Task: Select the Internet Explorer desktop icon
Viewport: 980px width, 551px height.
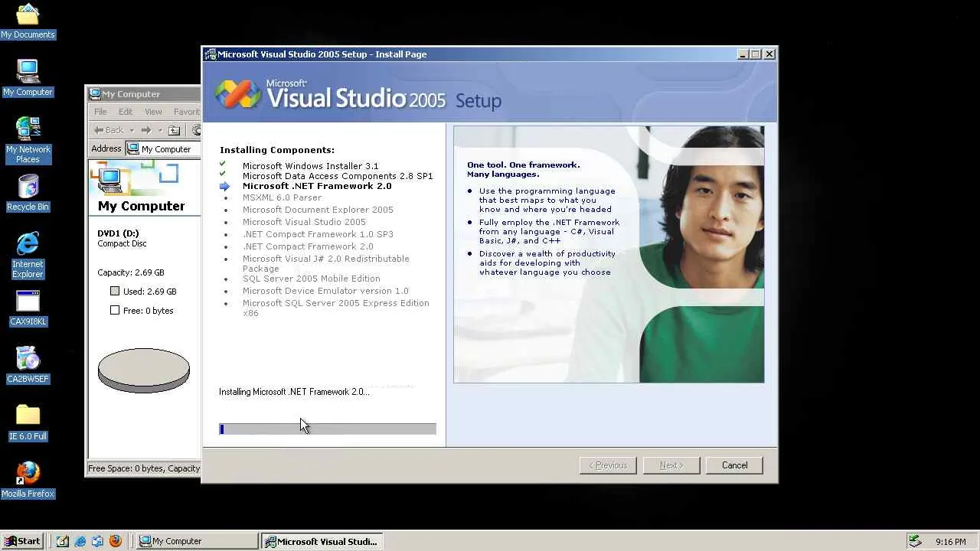Action: [28, 255]
